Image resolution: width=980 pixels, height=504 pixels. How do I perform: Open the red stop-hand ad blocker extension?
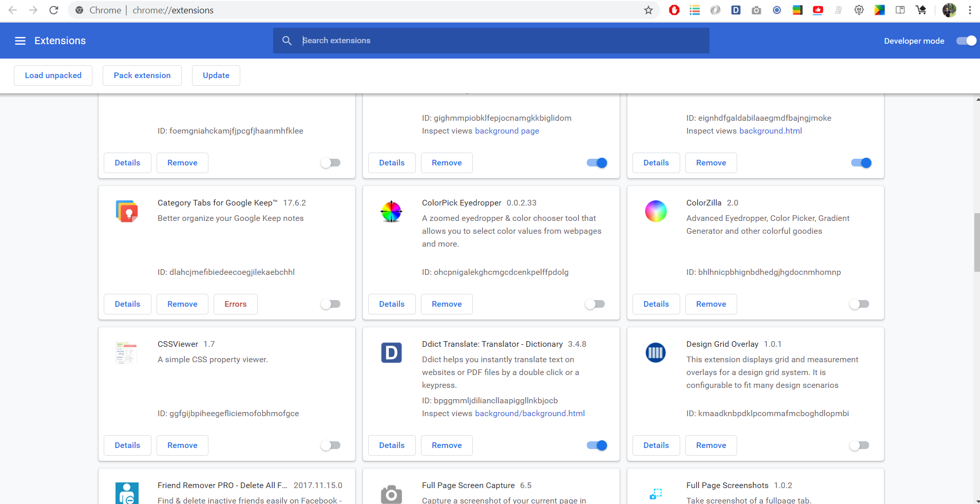point(674,10)
